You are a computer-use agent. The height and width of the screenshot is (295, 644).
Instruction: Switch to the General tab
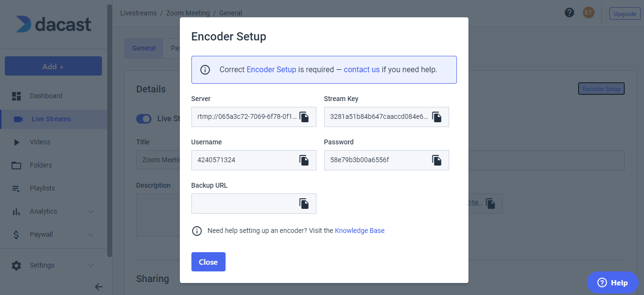pos(144,48)
